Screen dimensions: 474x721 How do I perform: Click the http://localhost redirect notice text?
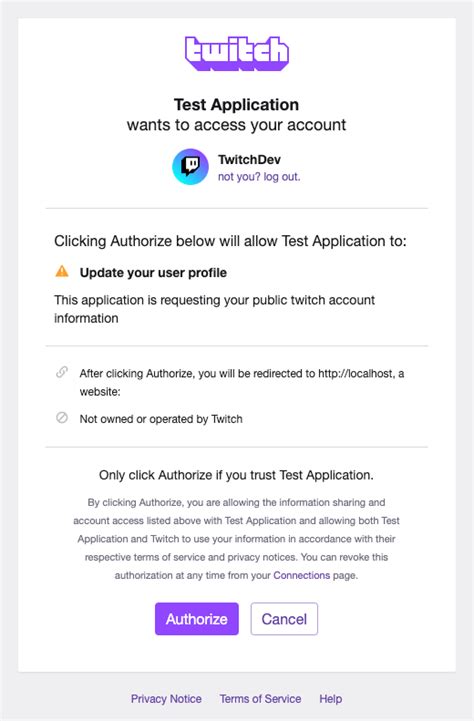242,382
